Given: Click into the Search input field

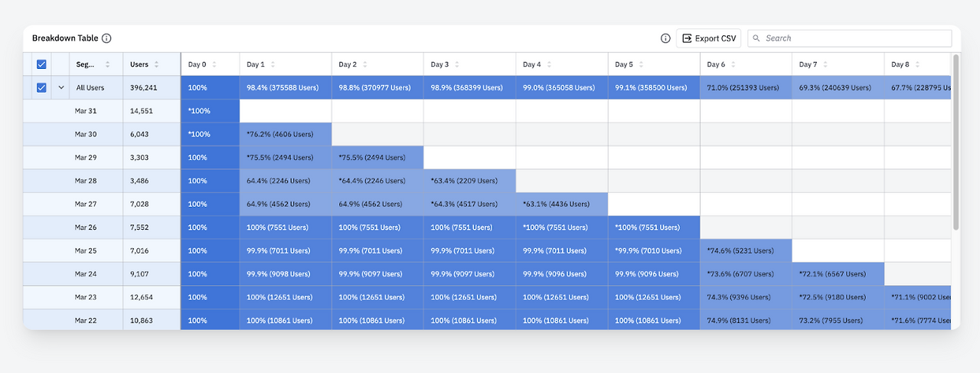Looking at the screenshot, I should point(850,38).
